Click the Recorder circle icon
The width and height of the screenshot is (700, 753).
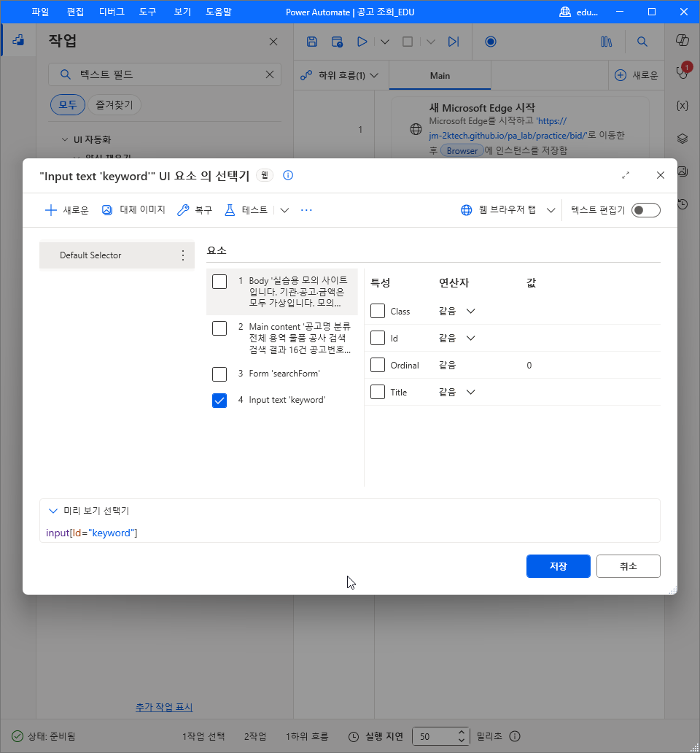point(490,42)
